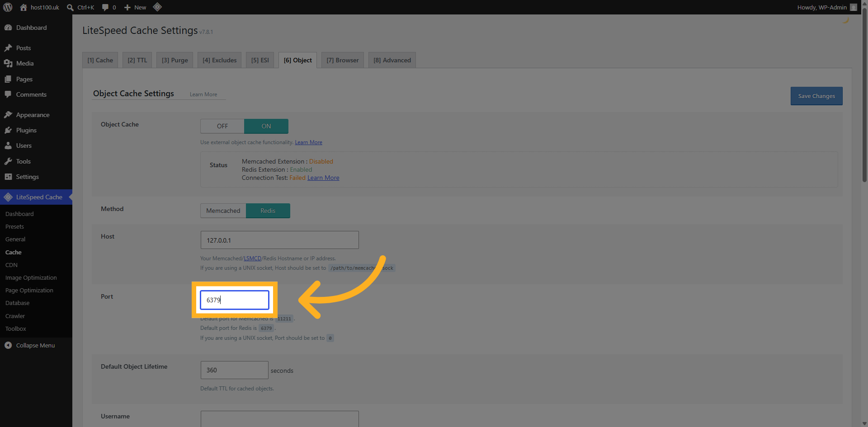Click the 11211 Memcached default port code
Image resolution: width=868 pixels, height=427 pixels.
(x=284, y=319)
